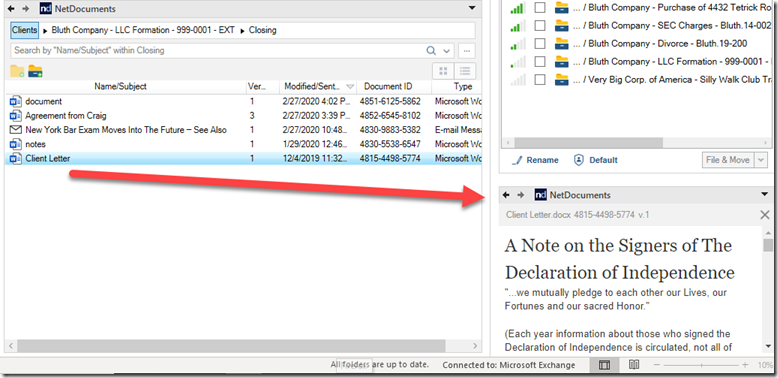Check Bluth Company LLC Formation suggestion checkbox

[540, 62]
